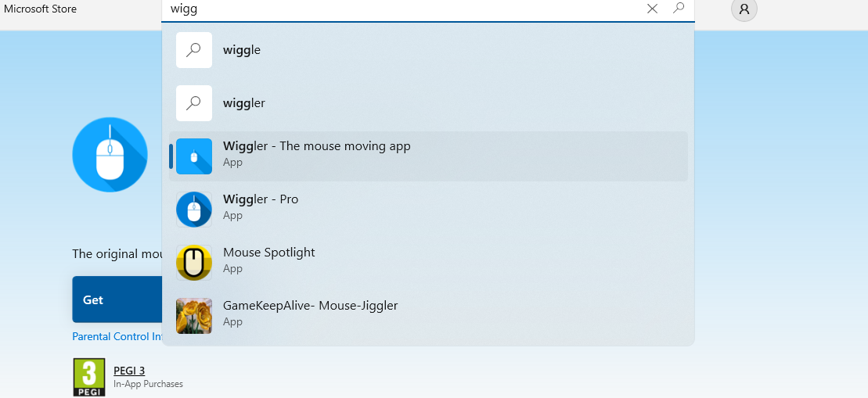Select the 'wiggler' search suggestion
Viewport: 868px width, 398px height.
click(244, 103)
